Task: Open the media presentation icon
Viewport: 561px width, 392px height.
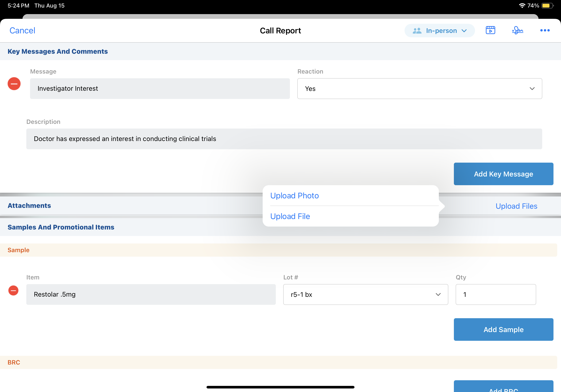Action: pyautogui.click(x=490, y=30)
